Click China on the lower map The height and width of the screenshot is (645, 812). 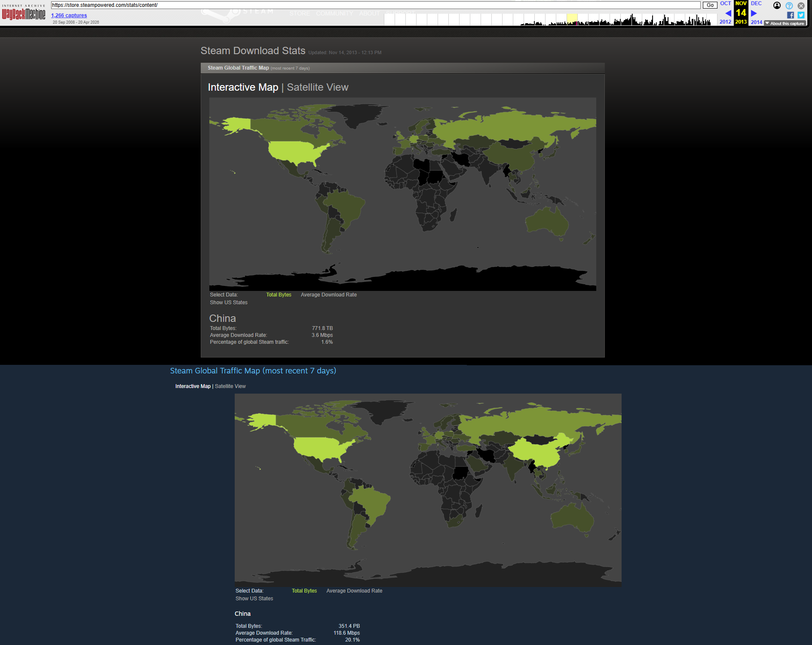click(x=537, y=451)
